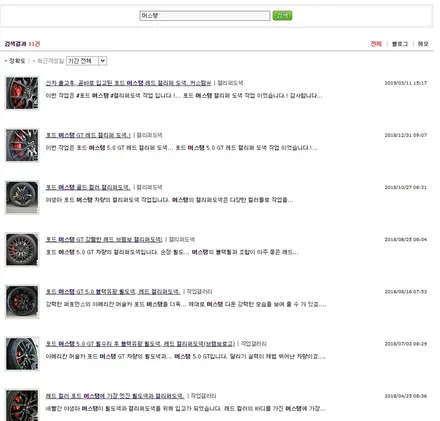Open fifth result's black wheel thumbnail

[x=22, y=302]
